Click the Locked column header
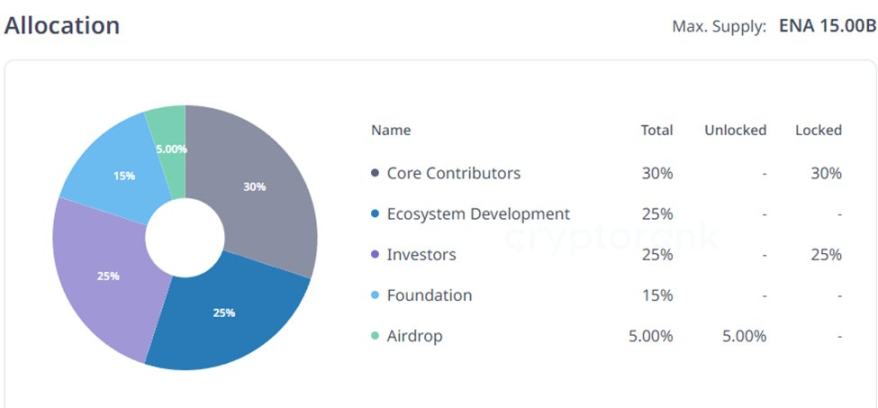Viewport: 878px width, 408px height. (818, 130)
